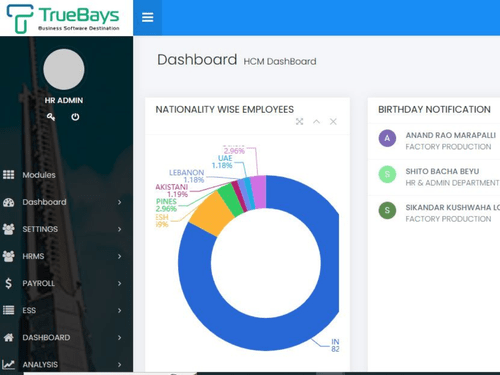500x375 pixels.
Task: Click the PINES 2.96% chart label
Action: [x=166, y=205]
